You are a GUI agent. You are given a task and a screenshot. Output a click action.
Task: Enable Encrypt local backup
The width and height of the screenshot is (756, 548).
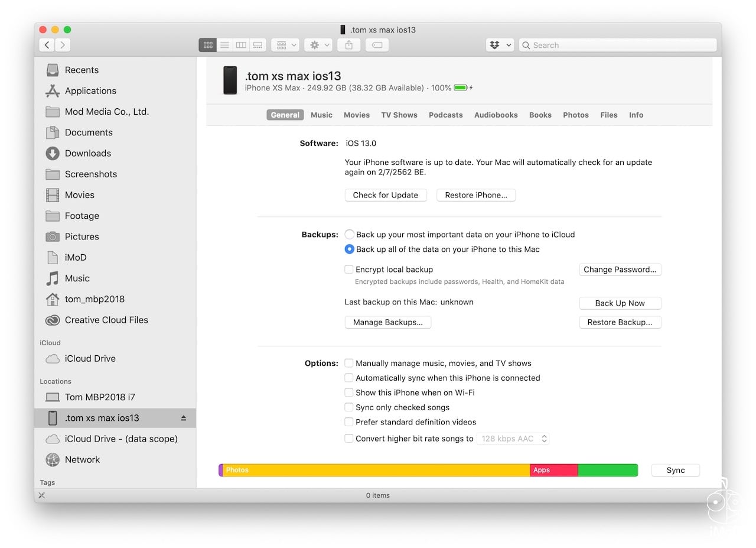(349, 269)
